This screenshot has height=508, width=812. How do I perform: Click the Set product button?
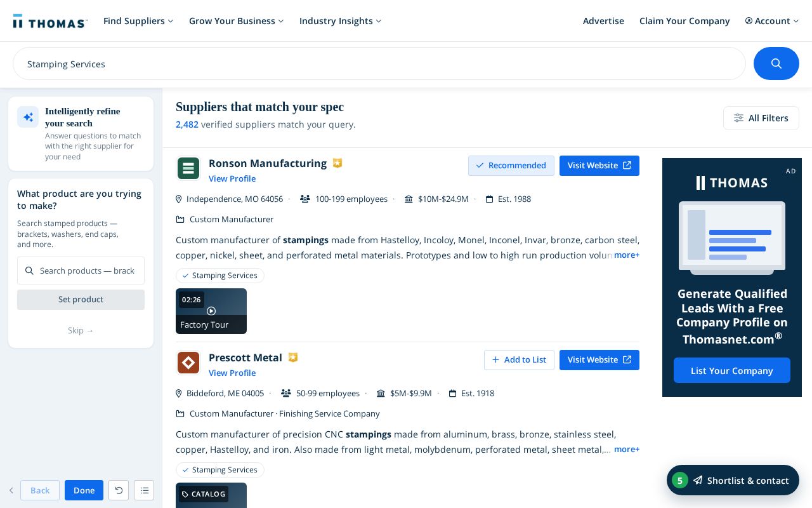(x=81, y=300)
